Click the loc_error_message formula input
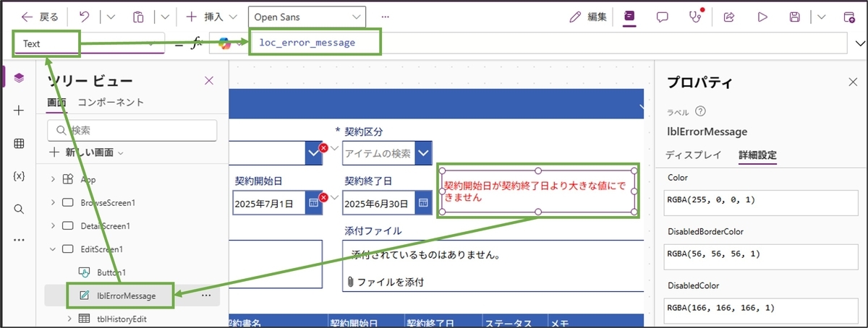The image size is (868, 328). pyautogui.click(x=550, y=43)
